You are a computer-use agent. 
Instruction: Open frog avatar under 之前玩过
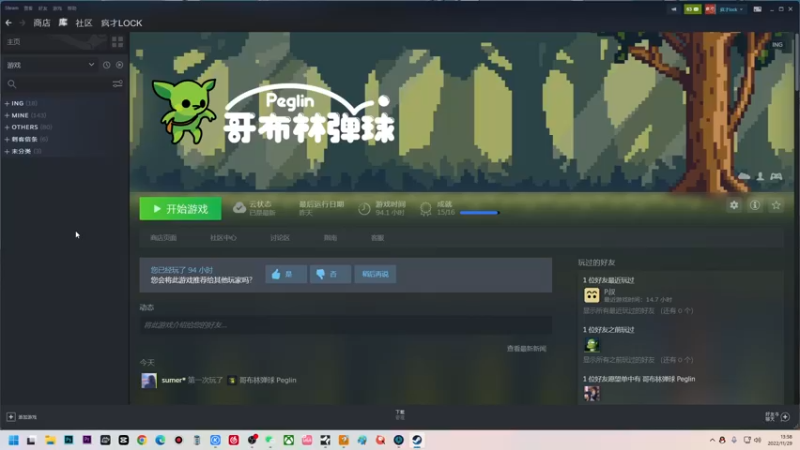tap(591, 345)
